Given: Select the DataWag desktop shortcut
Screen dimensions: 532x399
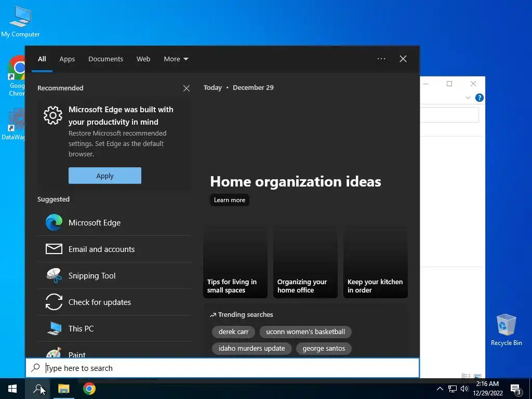Looking at the screenshot, I should pyautogui.click(x=14, y=124).
